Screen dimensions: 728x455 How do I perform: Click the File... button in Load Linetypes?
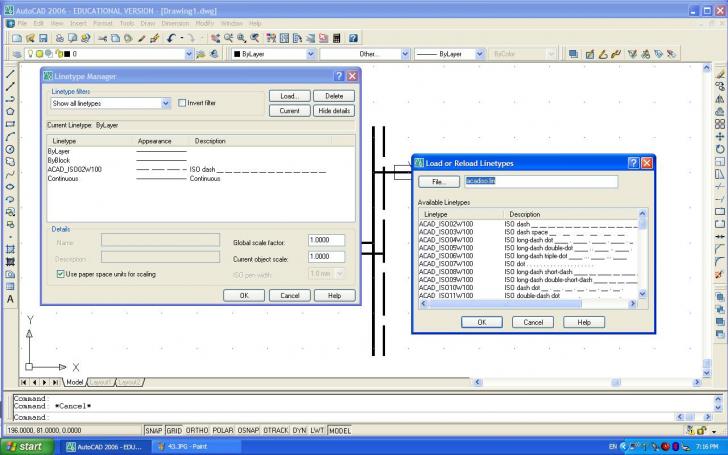point(439,182)
